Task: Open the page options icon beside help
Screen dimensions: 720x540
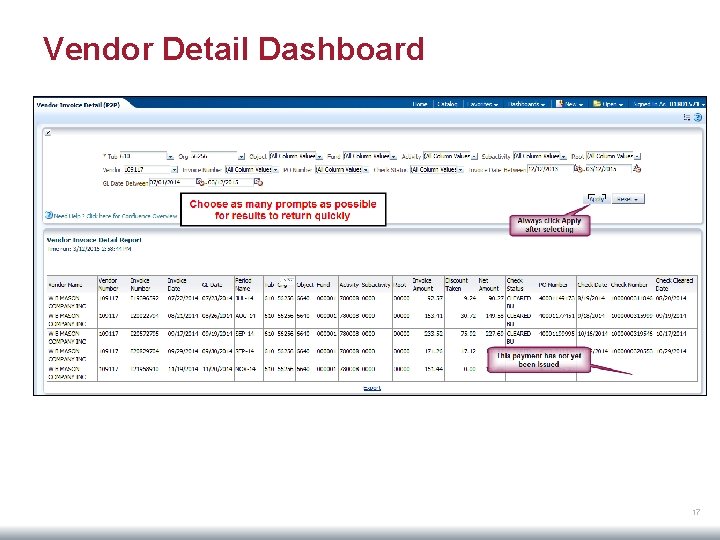Action: tap(686, 117)
